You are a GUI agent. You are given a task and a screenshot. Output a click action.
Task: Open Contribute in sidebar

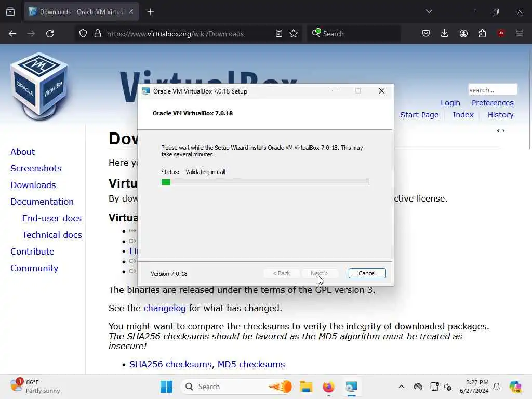[32, 251]
